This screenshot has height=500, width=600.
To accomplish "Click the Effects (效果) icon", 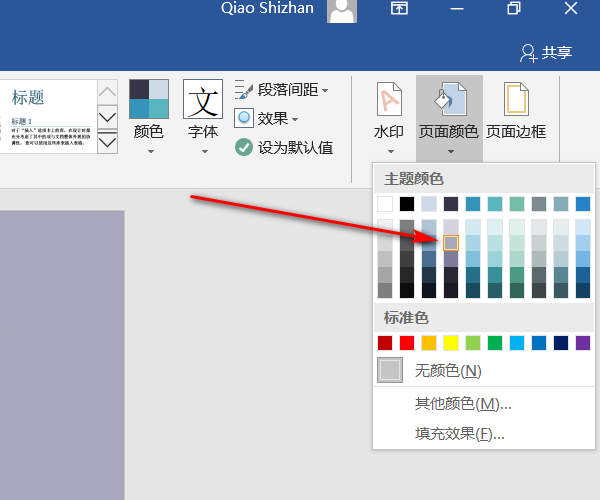I will click(245, 118).
